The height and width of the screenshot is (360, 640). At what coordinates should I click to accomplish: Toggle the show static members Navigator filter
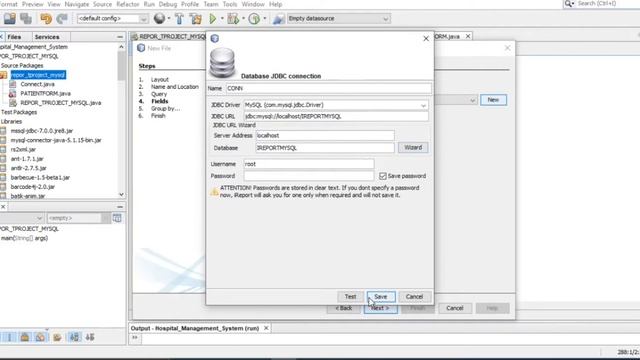(x=40, y=337)
